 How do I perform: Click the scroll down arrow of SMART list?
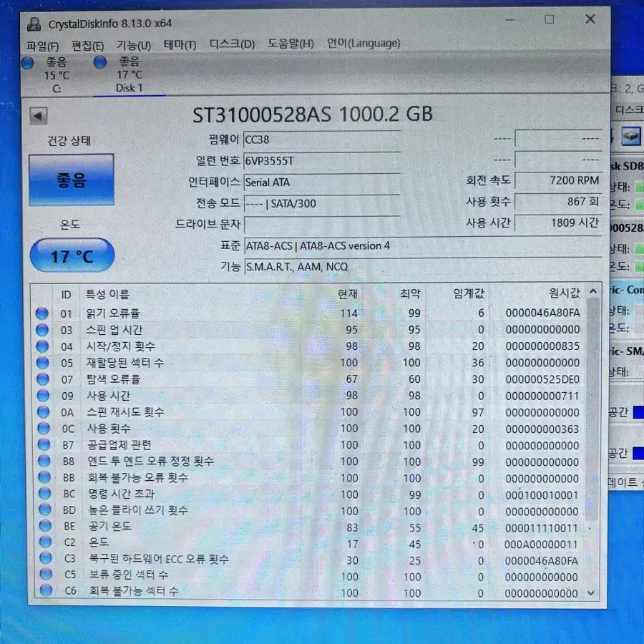pyautogui.click(x=591, y=593)
